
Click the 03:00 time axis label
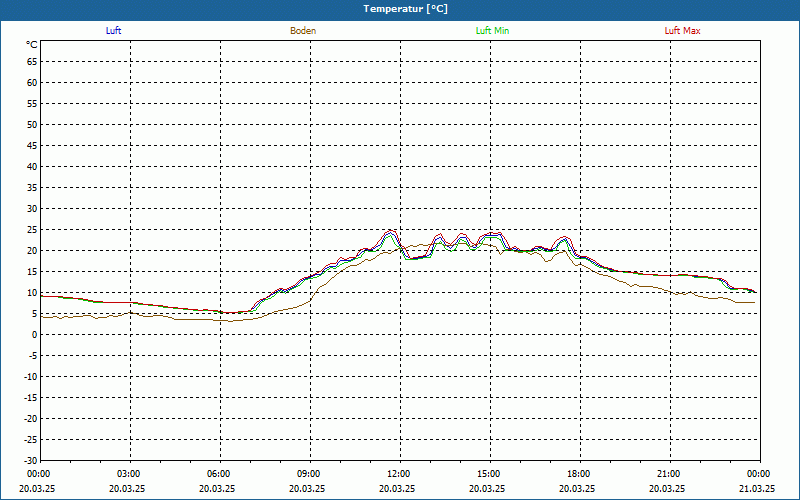pyautogui.click(x=130, y=474)
